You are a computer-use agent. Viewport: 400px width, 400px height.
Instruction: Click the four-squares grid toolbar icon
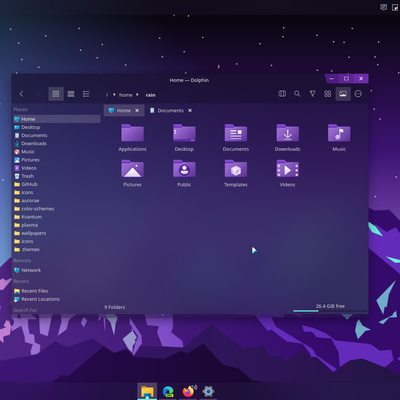click(x=328, y=94)
